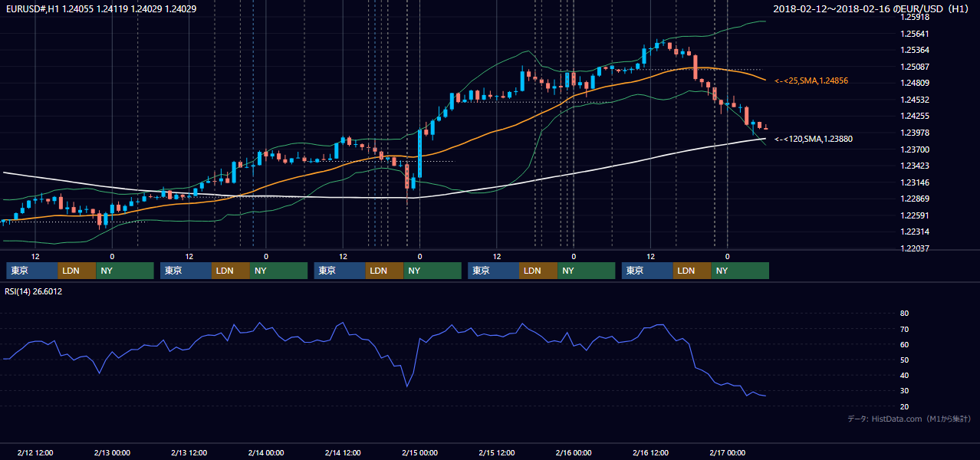The image size is (980, 460).
Task: Click price axis label 1.22314
Action: tap(915, 232)
